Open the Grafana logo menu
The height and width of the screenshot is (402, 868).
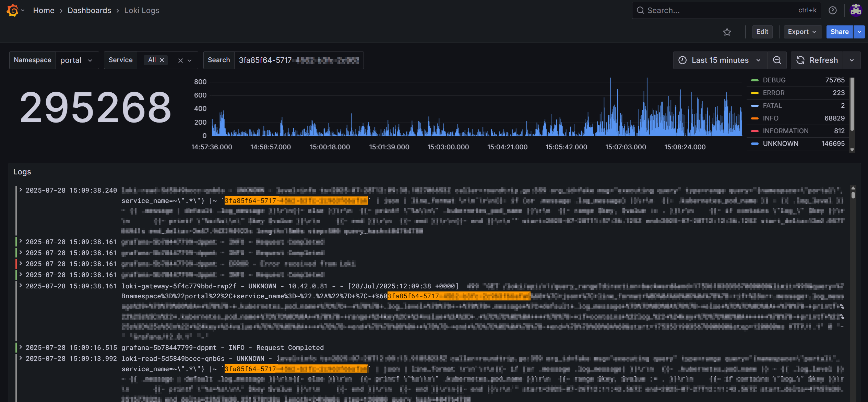point(12,10)
